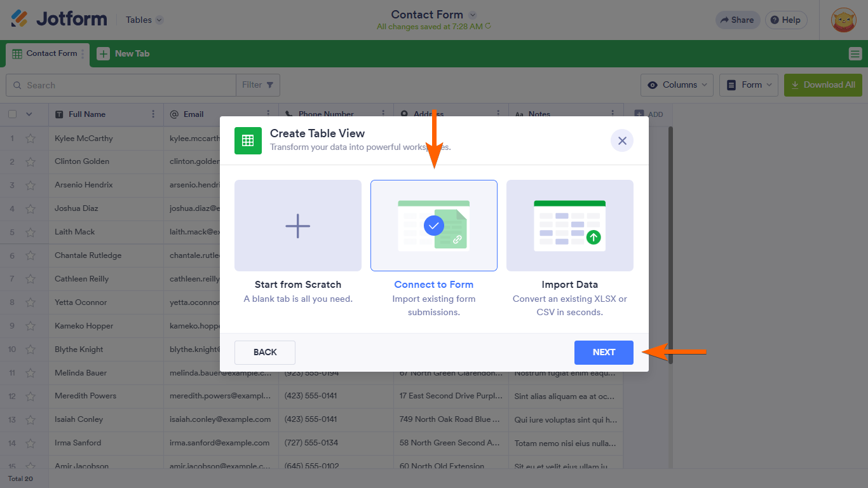This screenshot has width=868, height=488.
Task: Star the Clinton Golden row
Action: 30,162
